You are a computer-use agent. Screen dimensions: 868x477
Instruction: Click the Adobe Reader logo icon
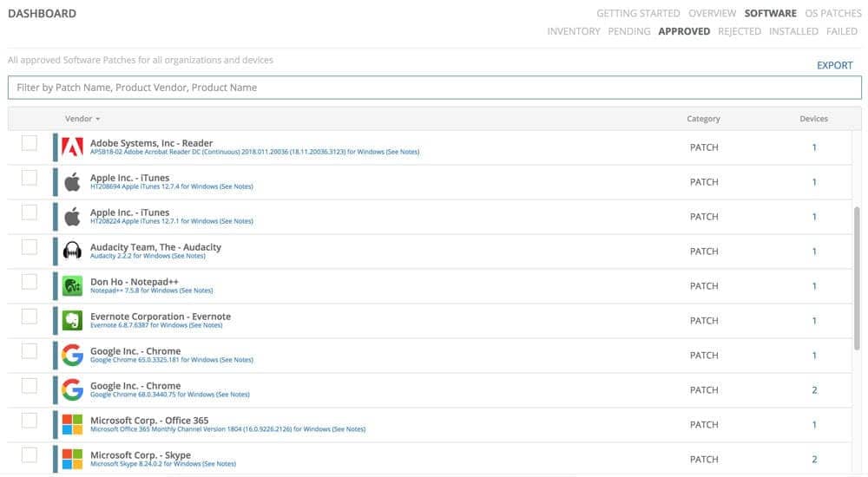[72, 147]
